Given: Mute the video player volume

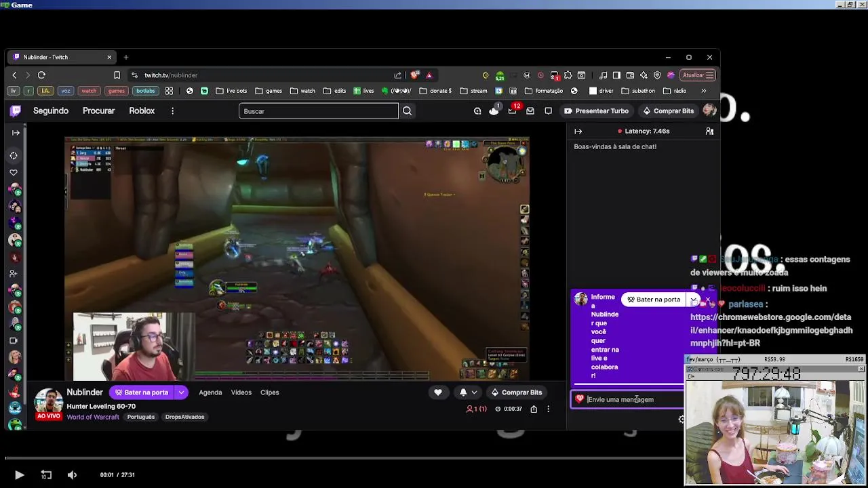Looking at the screenshot, I should (72, 475).
